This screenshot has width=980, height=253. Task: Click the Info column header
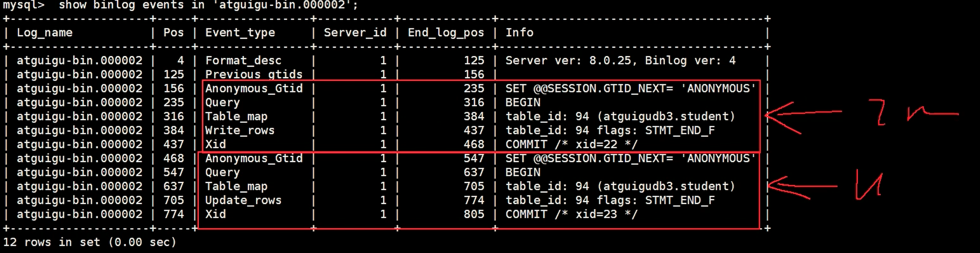click(x=519, y=32)
